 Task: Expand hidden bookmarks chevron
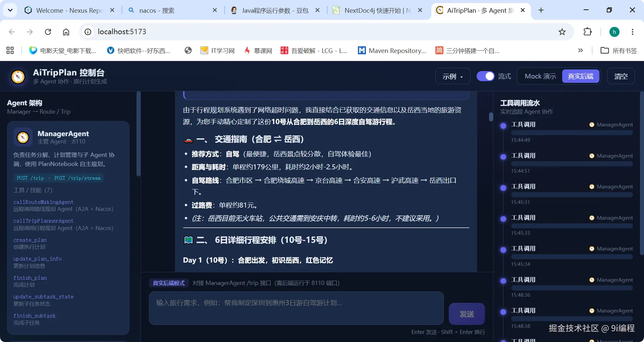click(x=581, y=51)
